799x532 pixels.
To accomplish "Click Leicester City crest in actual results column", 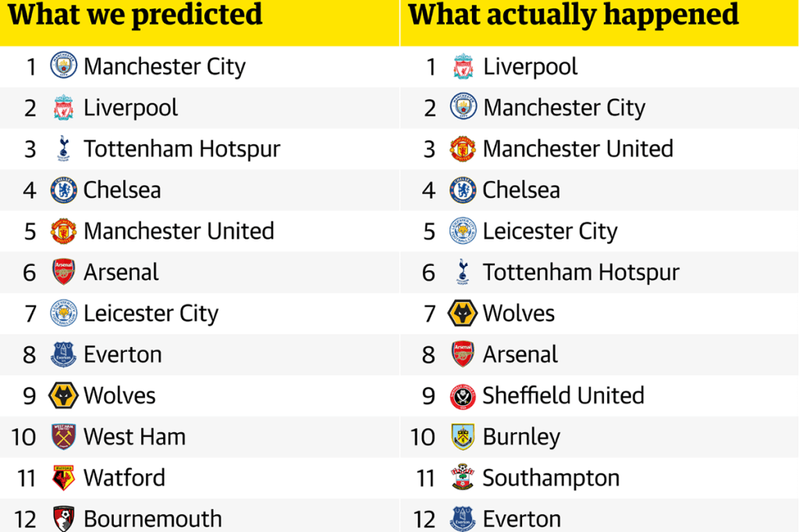I will click(463, 231).
